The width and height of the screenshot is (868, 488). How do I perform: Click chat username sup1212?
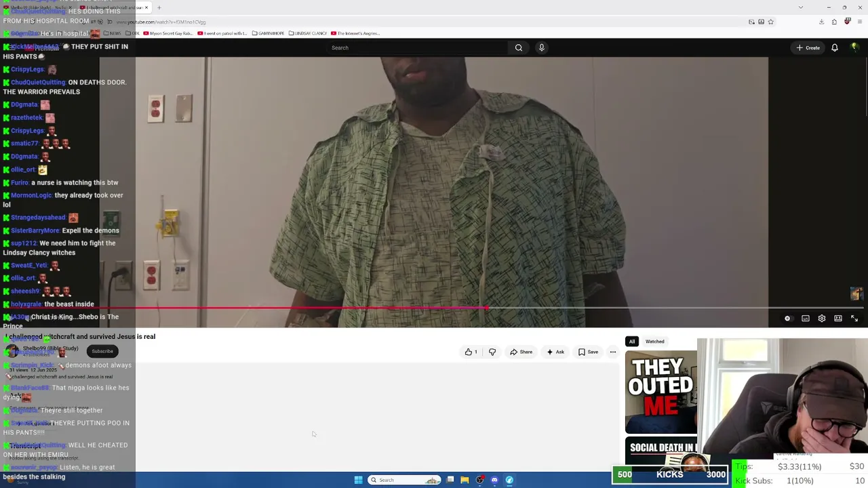24,243
